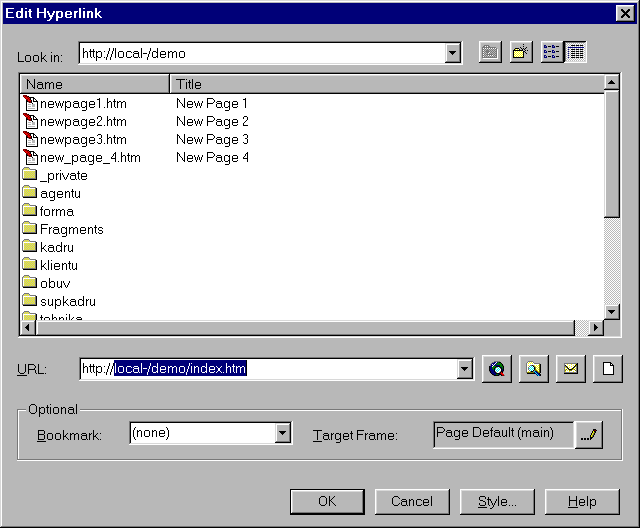The width and height of the screenshot is (640, 528).
Task: Click the Target Frame pencil edit button
Action: tap(589, 435)
